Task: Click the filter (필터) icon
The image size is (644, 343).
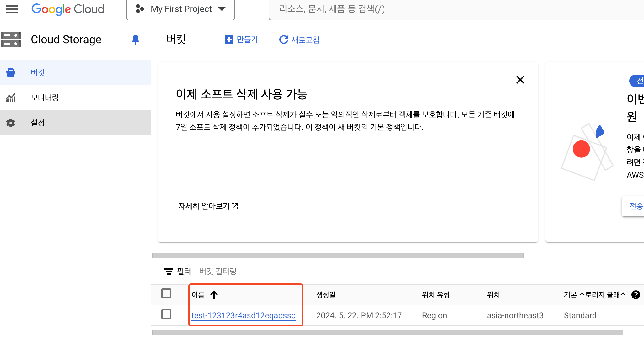Action: (x=169, y=271)
